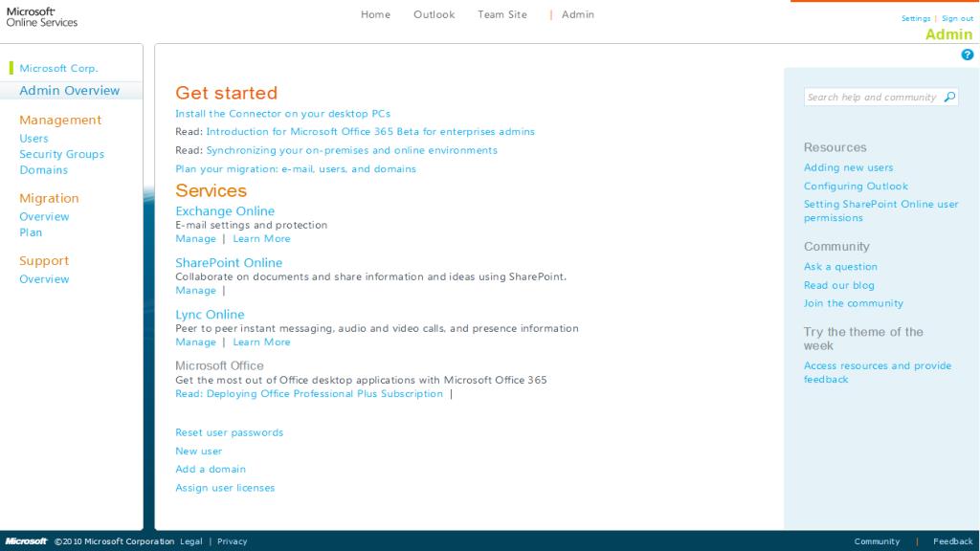Open Configuring Outlook resource

click(857, 187)
